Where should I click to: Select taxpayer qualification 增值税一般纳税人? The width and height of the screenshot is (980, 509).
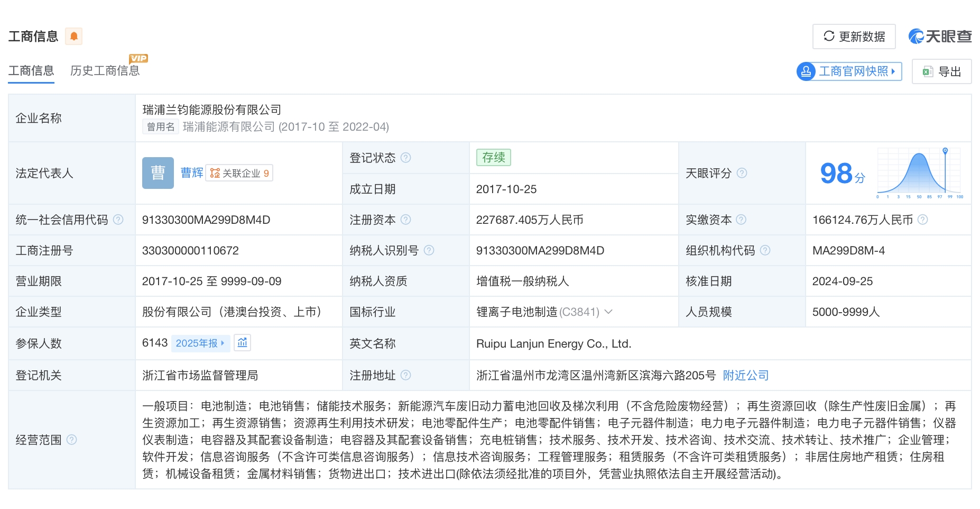click(x=522, y=281)
